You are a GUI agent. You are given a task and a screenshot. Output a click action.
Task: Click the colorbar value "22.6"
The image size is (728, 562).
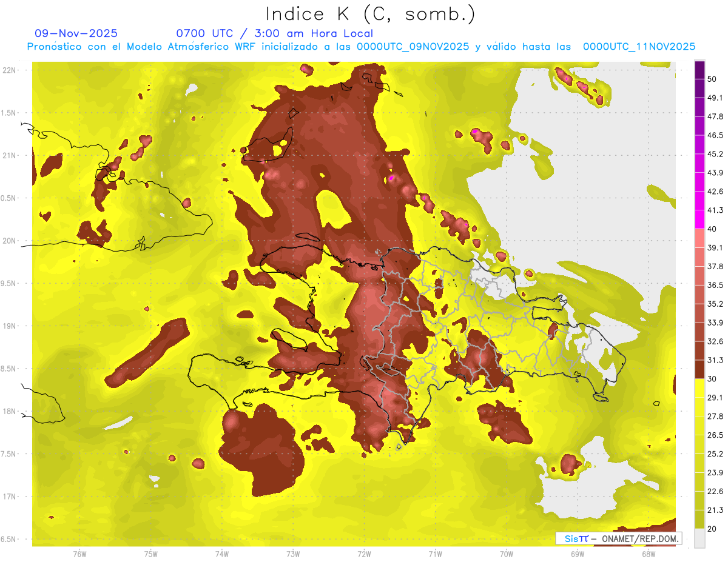715,492
